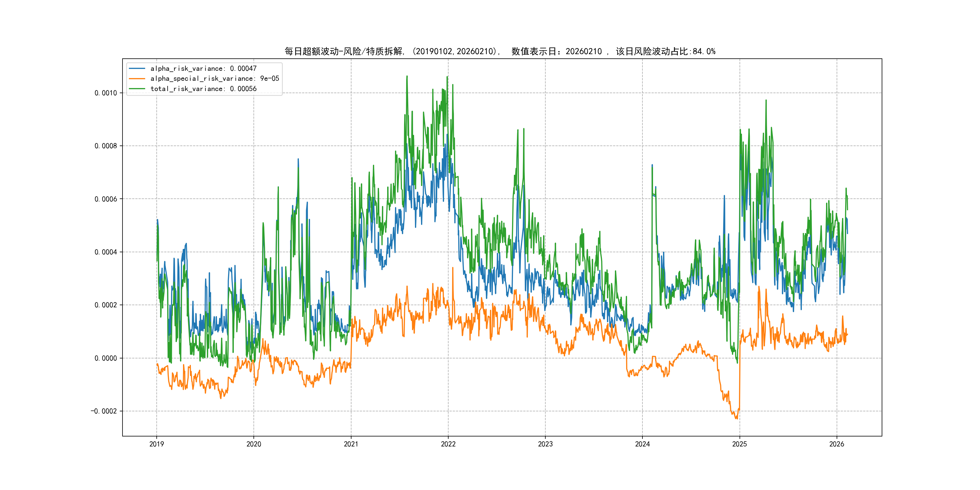Select the alpha_special_risk_variance: 9e-05 legend label
This screenshot has height=490, width=980.
[x=214, y=78]
